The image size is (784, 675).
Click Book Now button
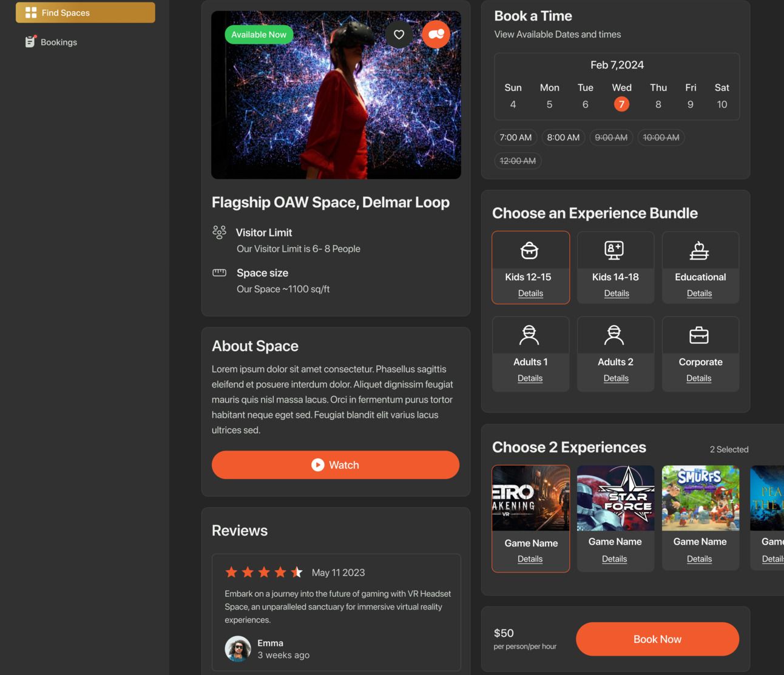point(657,639)
